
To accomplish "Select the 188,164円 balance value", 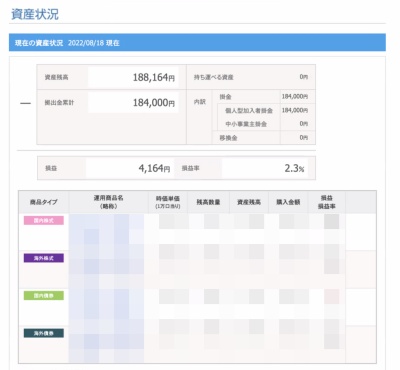I will click(x=154, y=77).
